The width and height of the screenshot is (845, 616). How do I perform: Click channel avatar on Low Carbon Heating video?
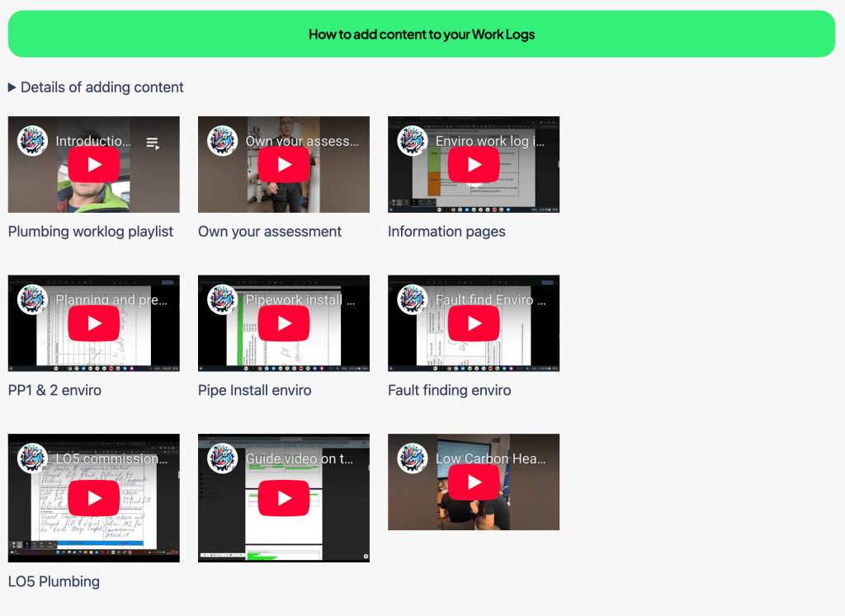pos(412,458)
